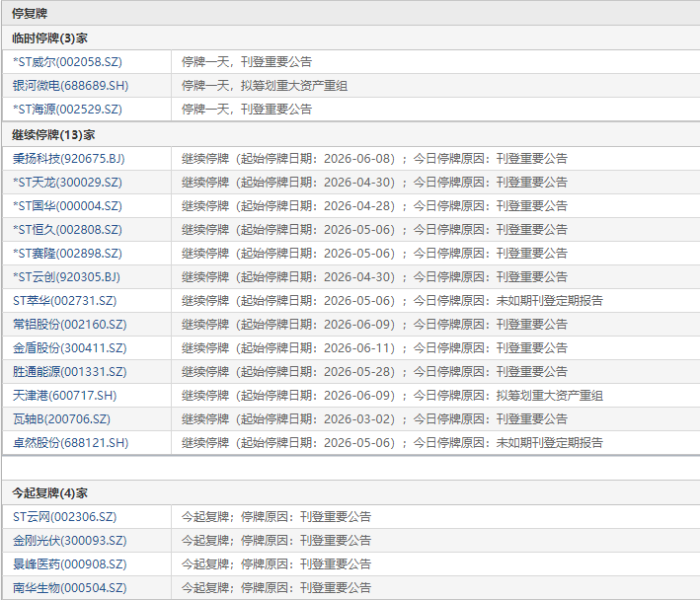Image resolution: width=700 pixels, height=600 pixels.
Task: Open 金刚光伏(300093.SZ) stock link
Action: click(x=70, y=540)
